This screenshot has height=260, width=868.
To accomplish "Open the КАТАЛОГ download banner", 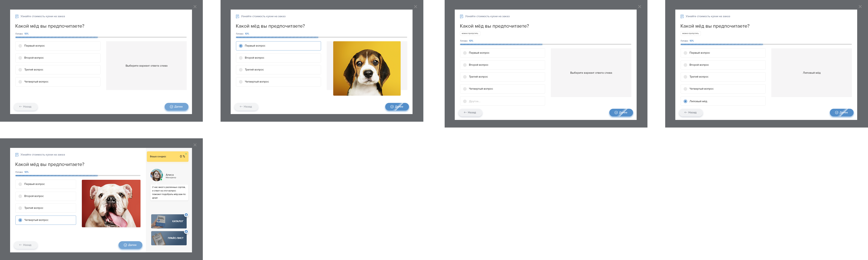I will pos(169,221).
